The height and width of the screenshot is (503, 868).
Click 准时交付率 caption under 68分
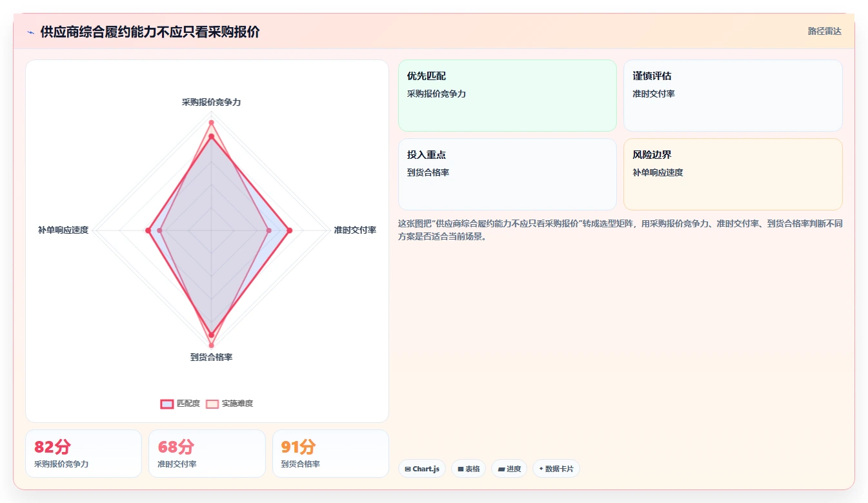[x=177, y=464]
